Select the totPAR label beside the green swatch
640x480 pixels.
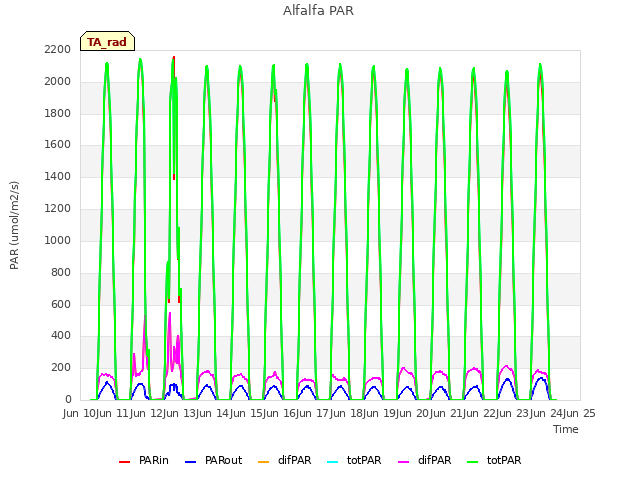504,460
